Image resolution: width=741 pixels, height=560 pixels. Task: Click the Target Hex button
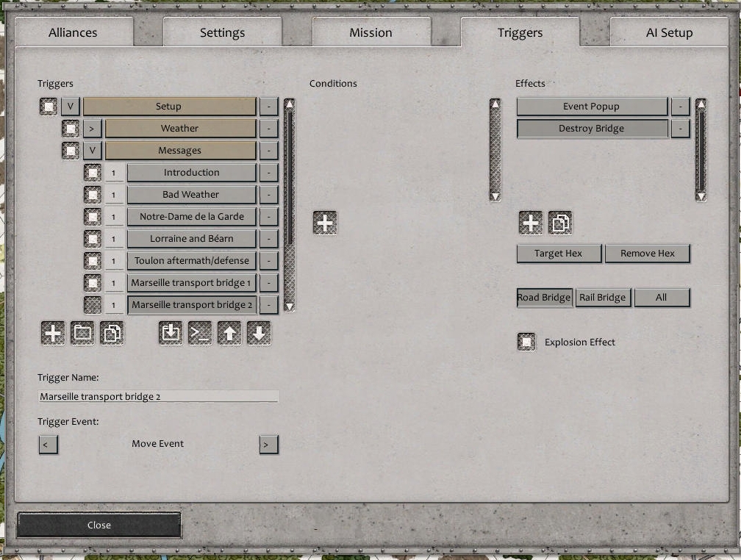click(559, 253)
